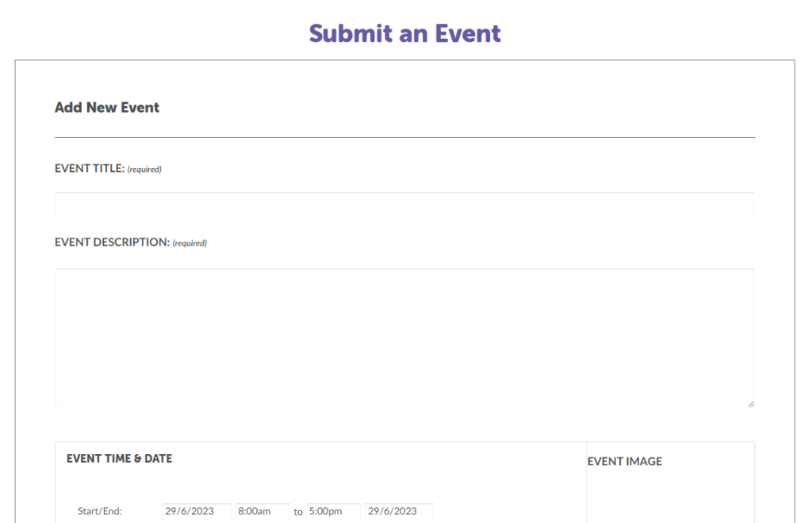Image resolution: width=812 pixels, height=523 pixels.
Task: Open the 8:00am start time picker
Action: pyautogui.click(x=262, y=512)
